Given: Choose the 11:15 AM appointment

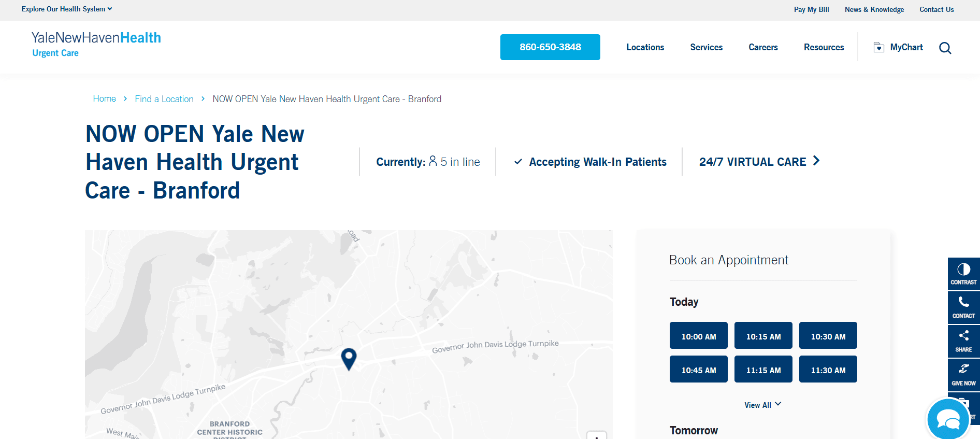Looking at the screenshot, I should pyautogui.click(x=763, y=369).
